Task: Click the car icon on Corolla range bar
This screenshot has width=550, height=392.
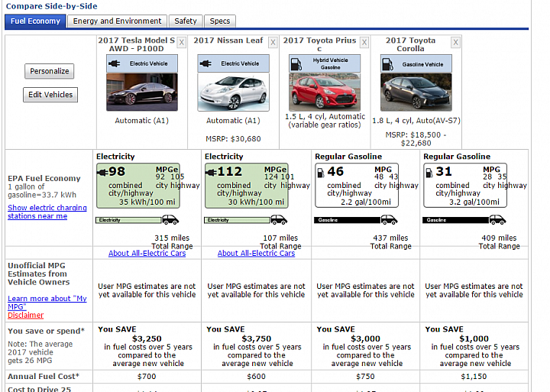Action: 497,220
